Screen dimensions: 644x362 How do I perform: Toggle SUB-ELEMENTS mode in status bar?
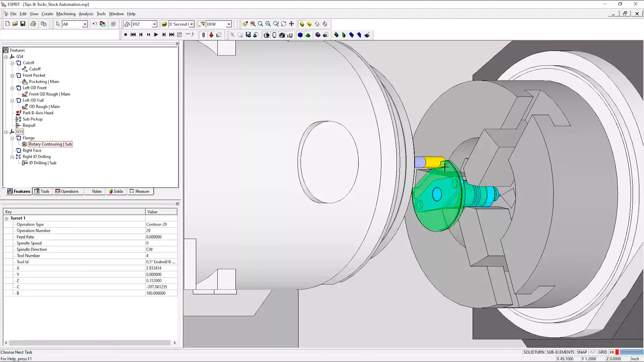[560, 352]
